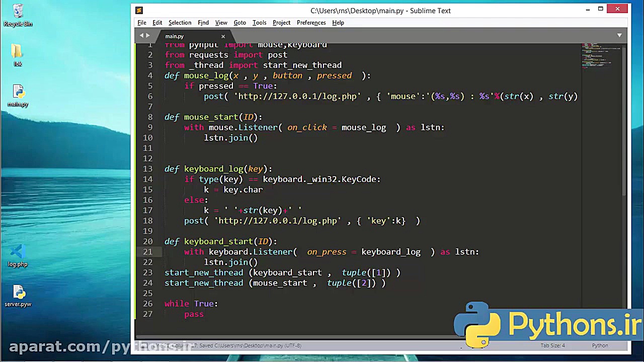The image size is (644, 362).
Task: Click line number 25 in the gutter
Action: pos(147,293)
